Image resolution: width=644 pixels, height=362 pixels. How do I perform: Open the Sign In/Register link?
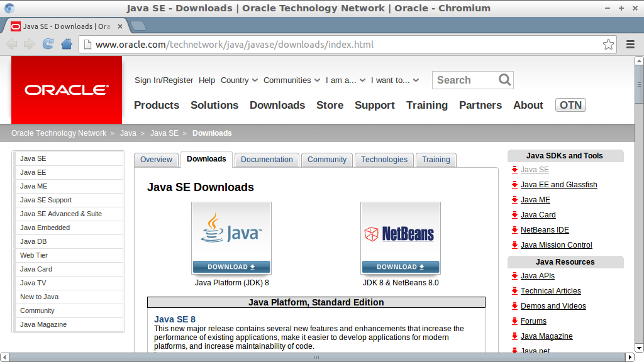pyautogui.click(x=164, y=80)
